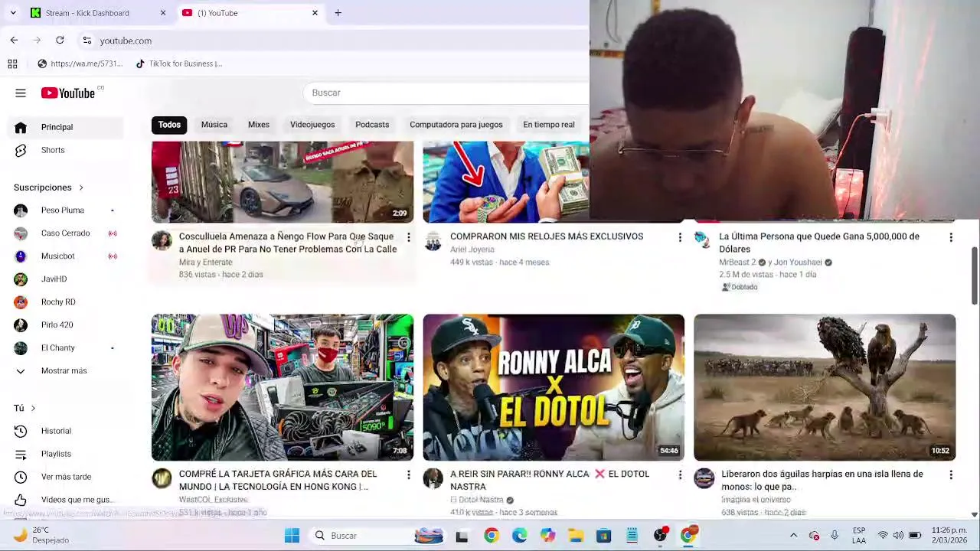Open options for TARJETA GRÁFICA video

pyautogui.click(x=409, y=475)
